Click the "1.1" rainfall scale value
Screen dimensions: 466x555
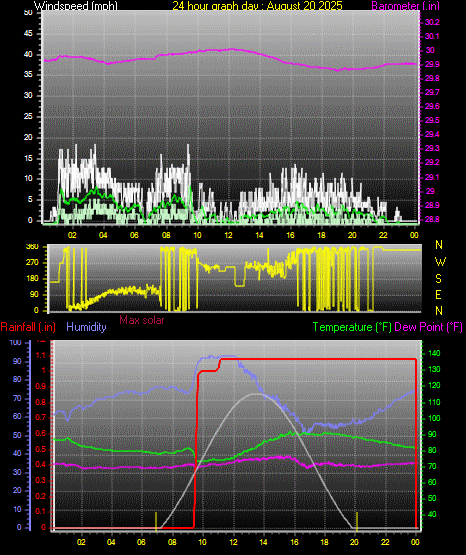pos(41,355)
